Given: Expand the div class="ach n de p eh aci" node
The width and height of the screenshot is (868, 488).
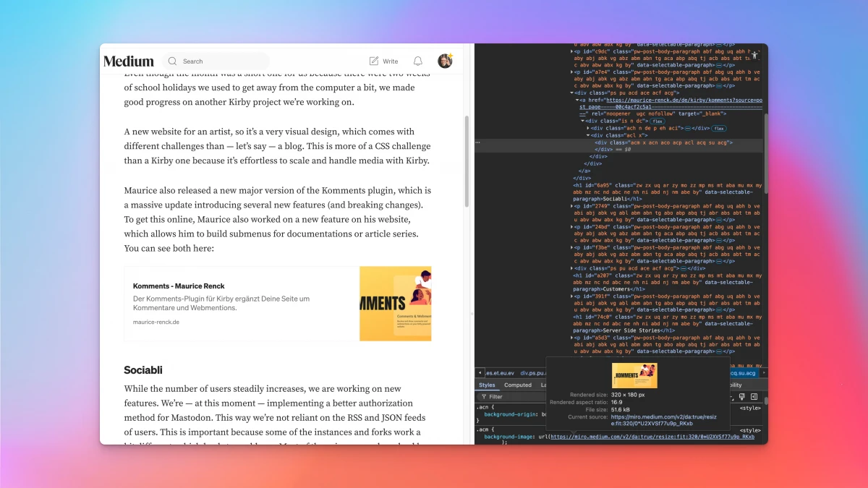Looking at the screenshot, I should click(589, 128).
